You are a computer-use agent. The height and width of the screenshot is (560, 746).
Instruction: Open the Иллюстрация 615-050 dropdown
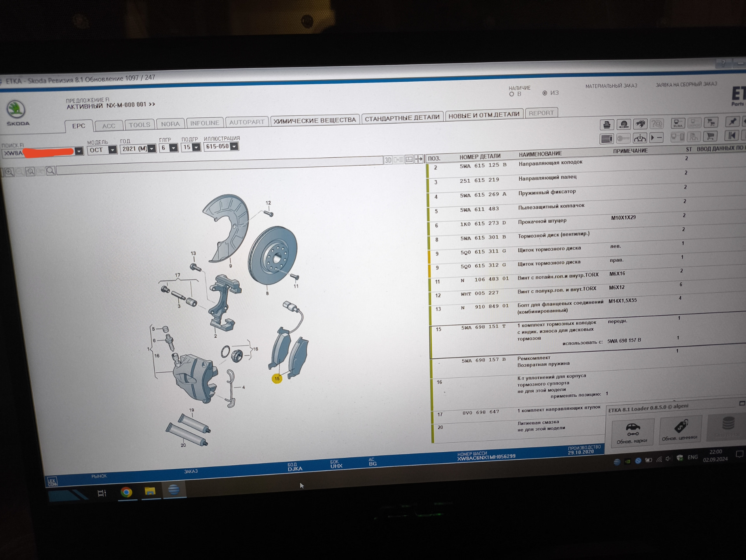click(234, 147)
